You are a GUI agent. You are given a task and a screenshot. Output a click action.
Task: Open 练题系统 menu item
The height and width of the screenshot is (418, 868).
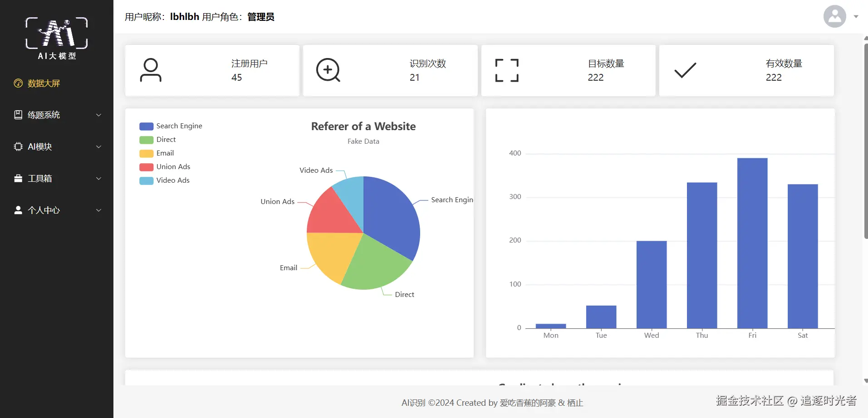[x=57, y=115]
